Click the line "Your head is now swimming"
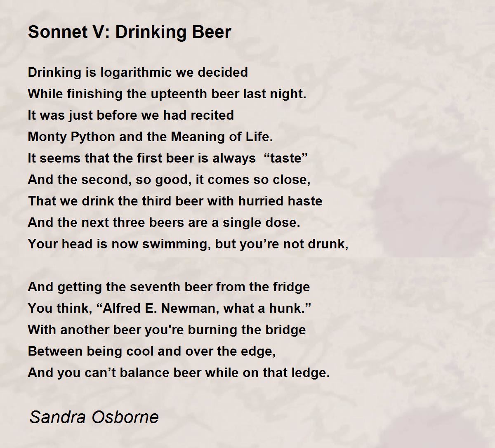 [188, 244]
